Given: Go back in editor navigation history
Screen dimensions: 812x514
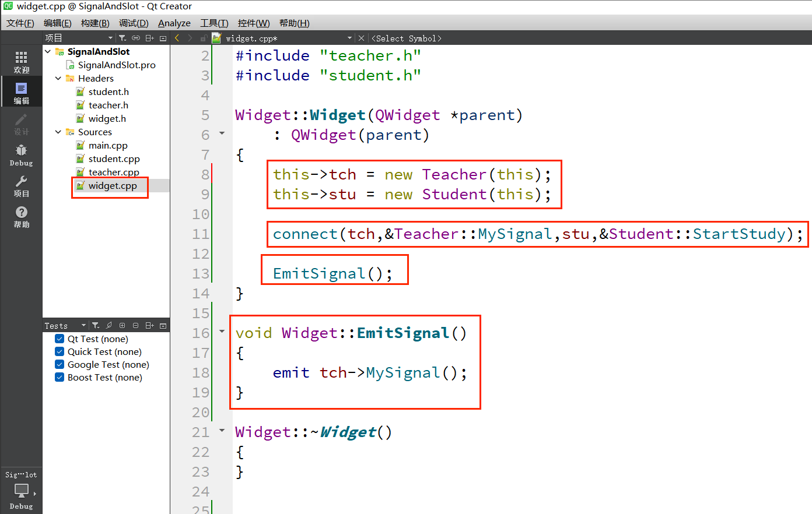Looking at the screenshot, I should [177, 38].
